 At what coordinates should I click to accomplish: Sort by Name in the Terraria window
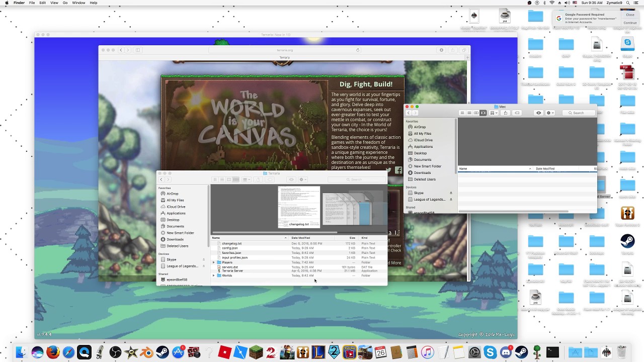(x=250, y=238)
